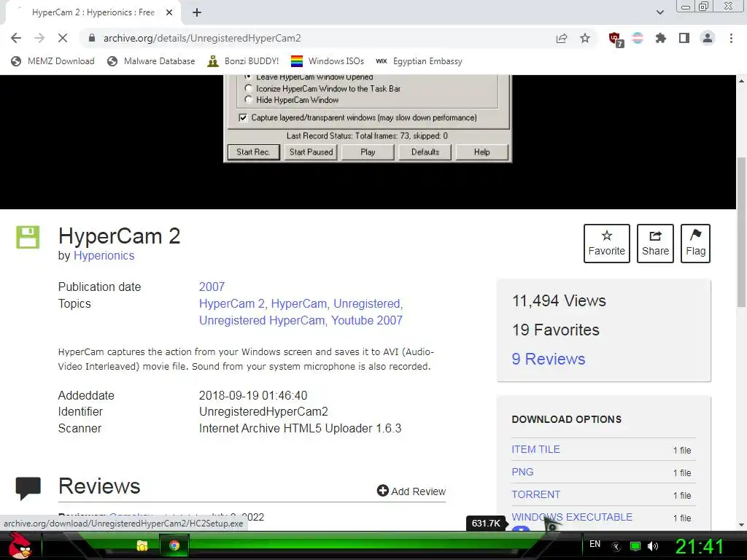Click the scrollbar up arrow
Viewport: 747px width, 560px height.
tap(741, 80)
